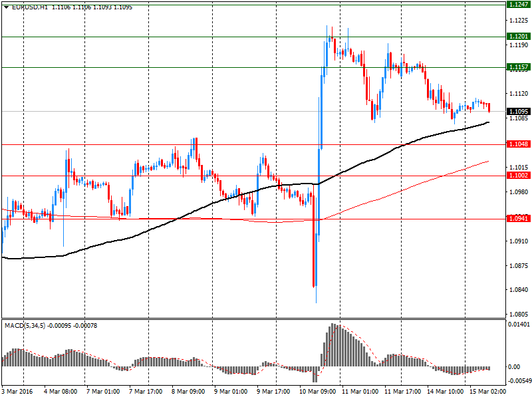This screenshot has height=399, width=532.
Task: Select the 1.1002 red price level label
Action: (519, 176)
